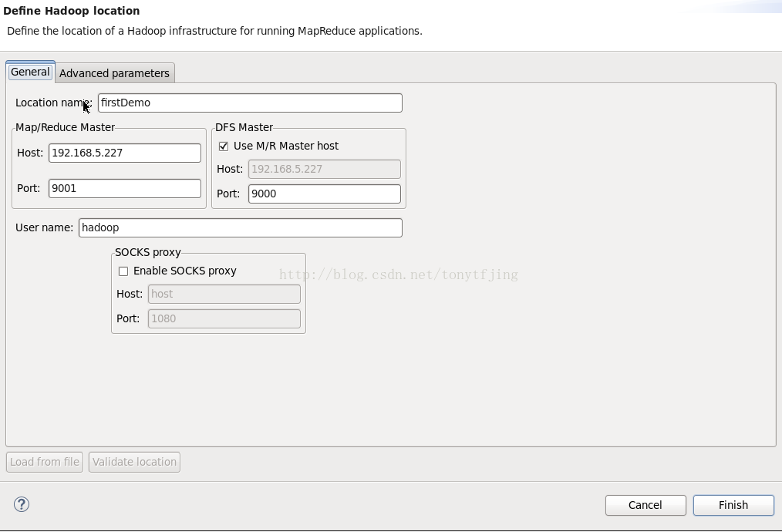Switch to the General tab
782x532 pixels.
(30, 72)
